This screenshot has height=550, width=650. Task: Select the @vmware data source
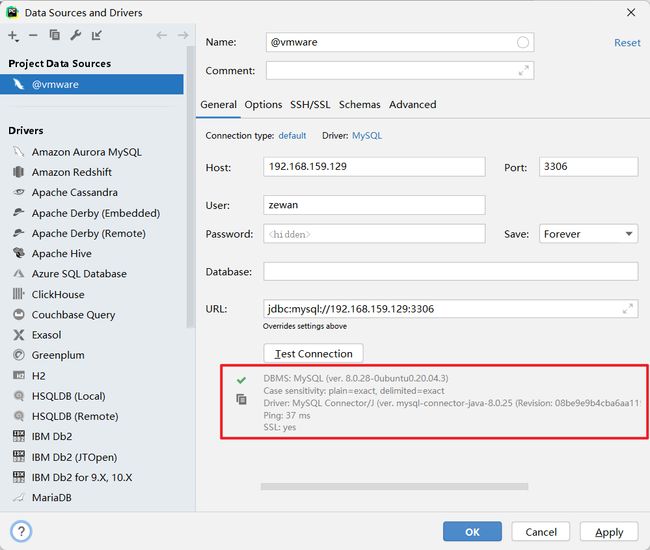pos(92,84)
